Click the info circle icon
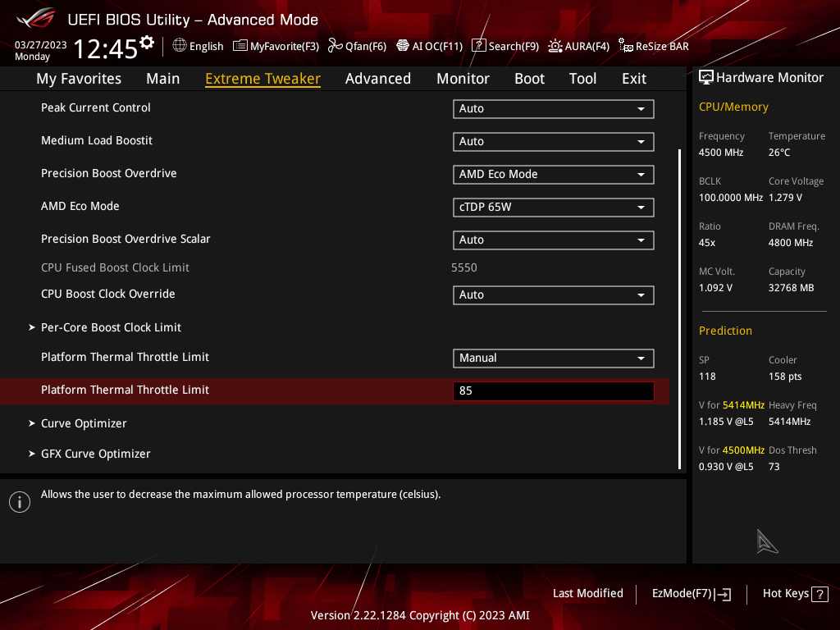Image resolution: width=840 pixels, height=630 pixels. pyautogui.click(x=20, y=502)
